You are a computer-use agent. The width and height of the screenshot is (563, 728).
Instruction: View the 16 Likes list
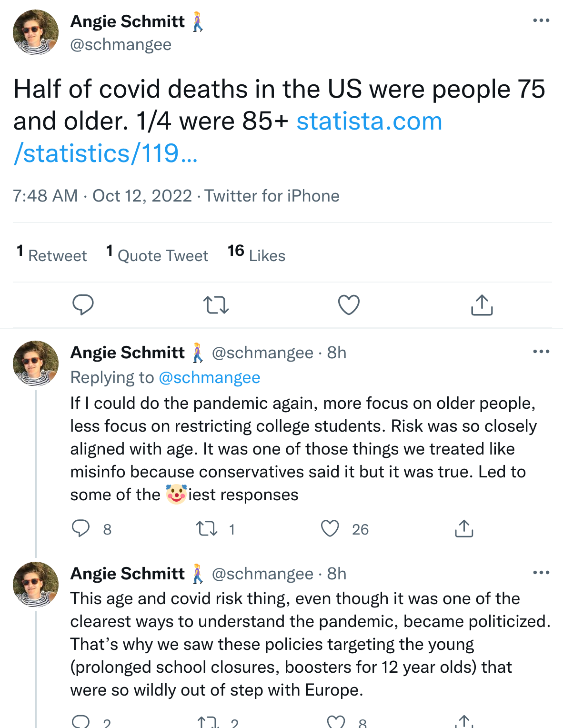coord(256,254)
